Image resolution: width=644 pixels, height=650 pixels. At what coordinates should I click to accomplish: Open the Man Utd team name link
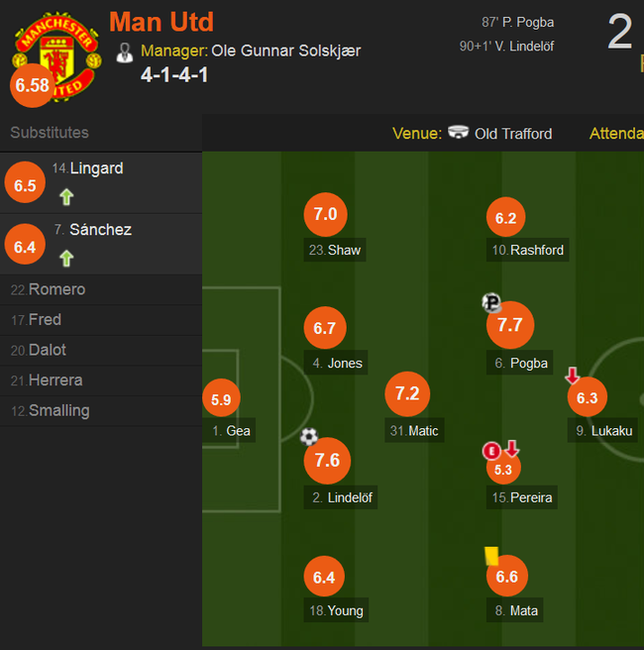pos(161,22)
